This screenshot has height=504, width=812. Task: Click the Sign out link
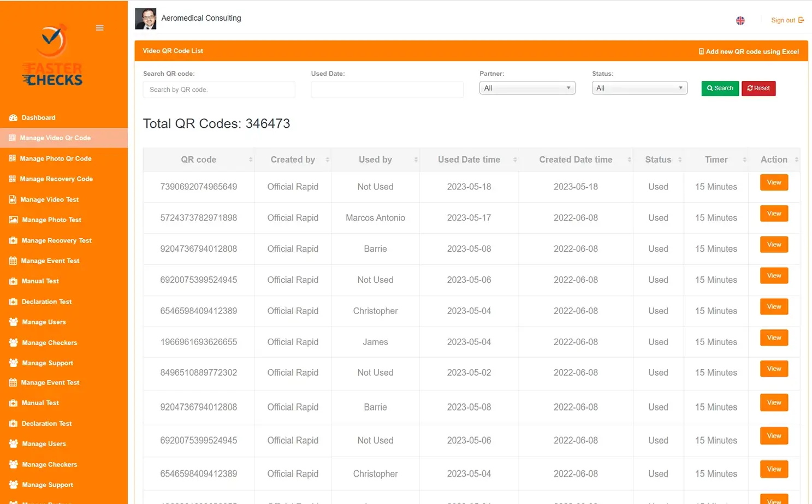click(x=784, y=20)
